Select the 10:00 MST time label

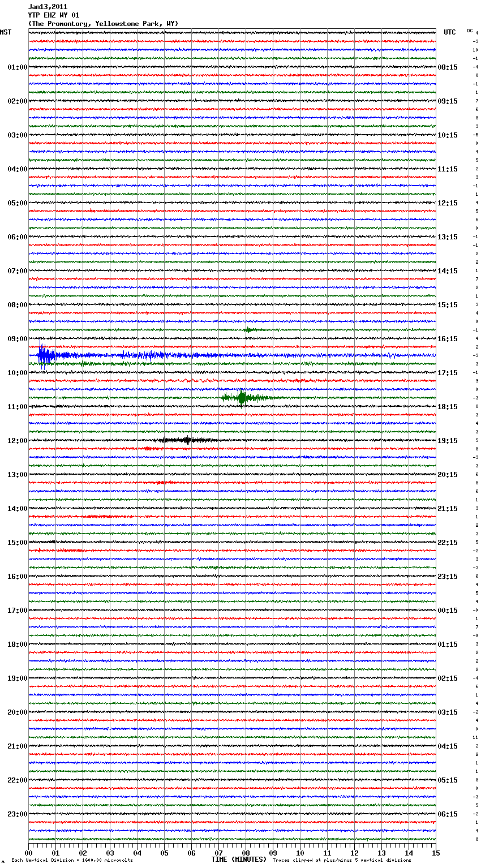coord(17,373)
